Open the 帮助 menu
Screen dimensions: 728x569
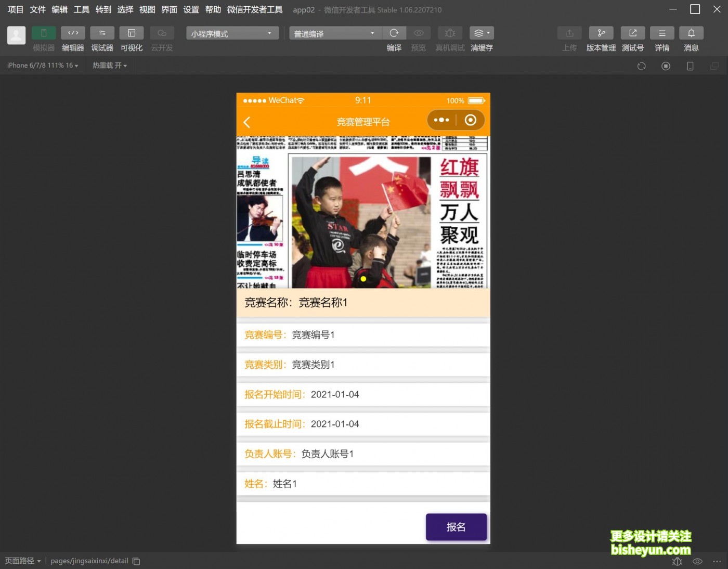[213, 9]
